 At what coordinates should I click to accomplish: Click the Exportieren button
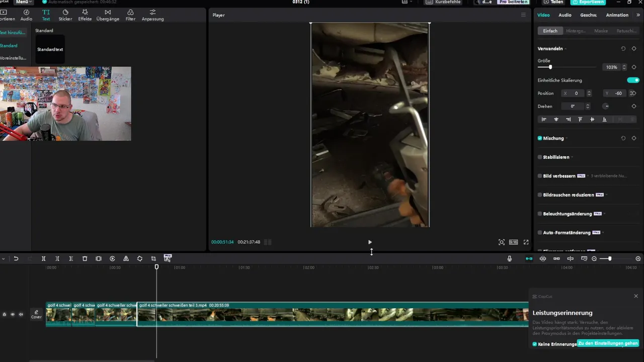click(588, 2)
